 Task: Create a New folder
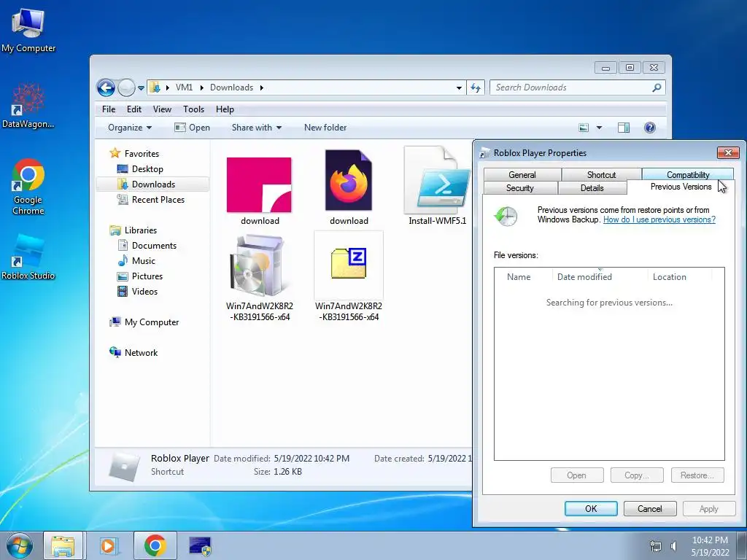pyautogui.click(x=325, y=128)
